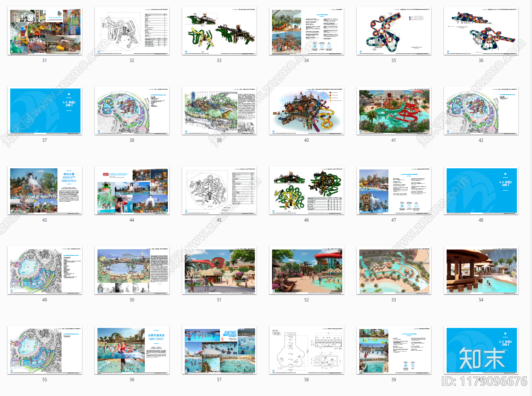Open page thumbnail 55
Screen dimensions: 532x396
point(45,350)
